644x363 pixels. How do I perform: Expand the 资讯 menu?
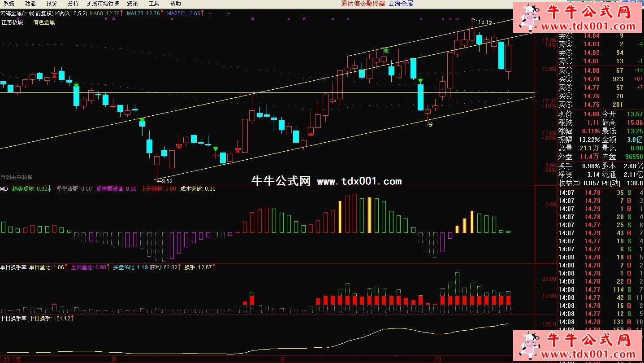point(132,4)
